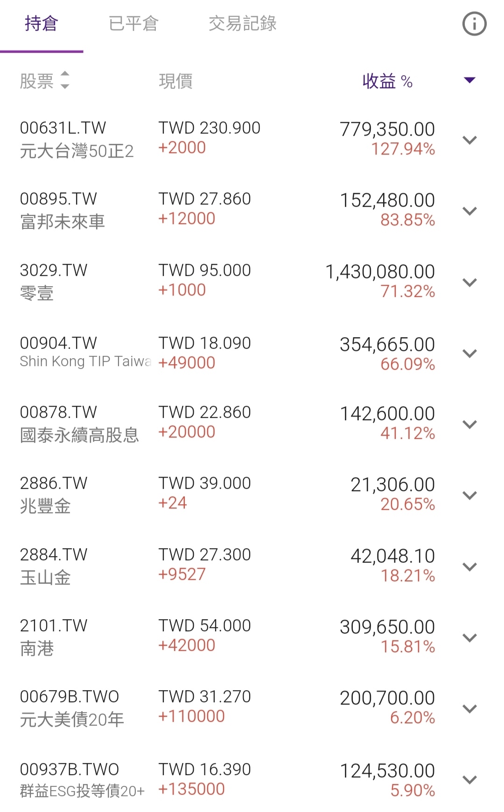The height and width of the screenshot is (812, 504).
Task: Expand the 00937B.TWO row chevron
Action: click(469, 779)
